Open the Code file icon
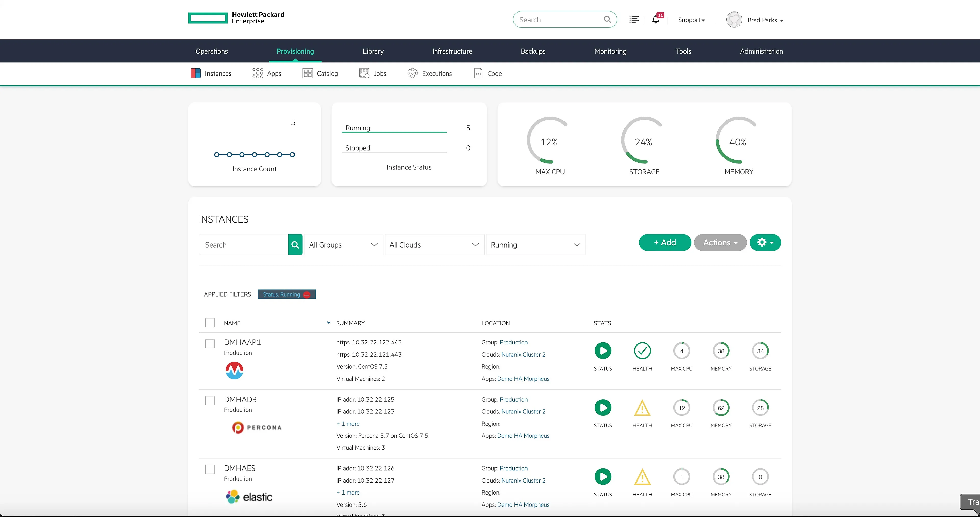 (x=478, y=73)
